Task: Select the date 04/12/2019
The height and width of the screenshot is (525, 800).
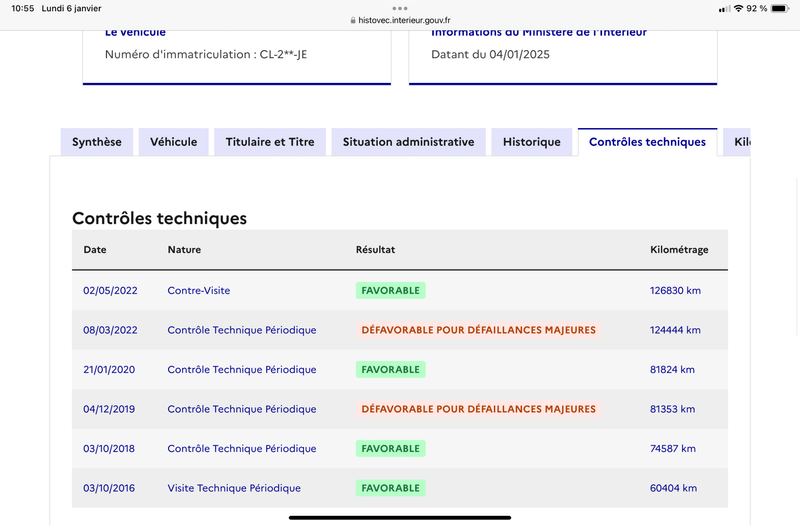Action: point(109,409)
